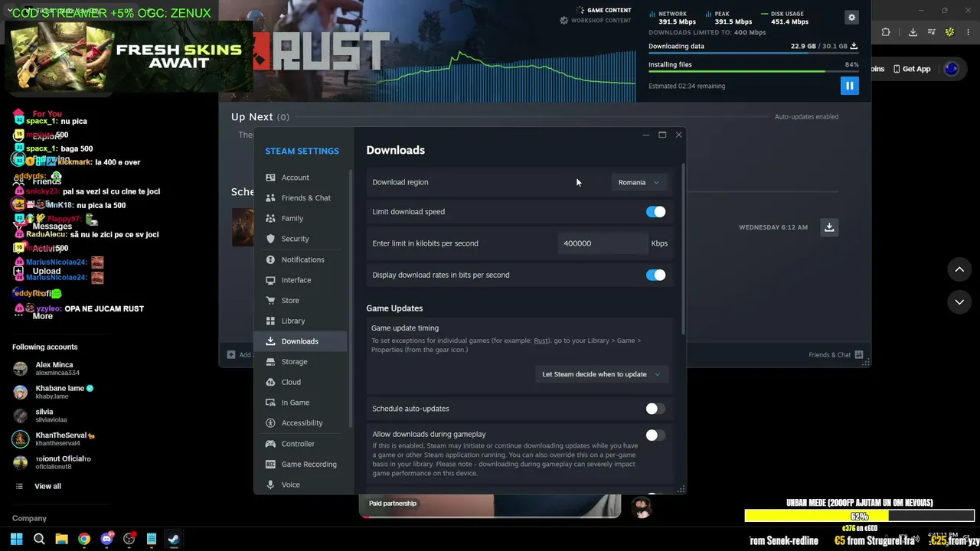Open browser extensions puzzle icon

(886, 32)
